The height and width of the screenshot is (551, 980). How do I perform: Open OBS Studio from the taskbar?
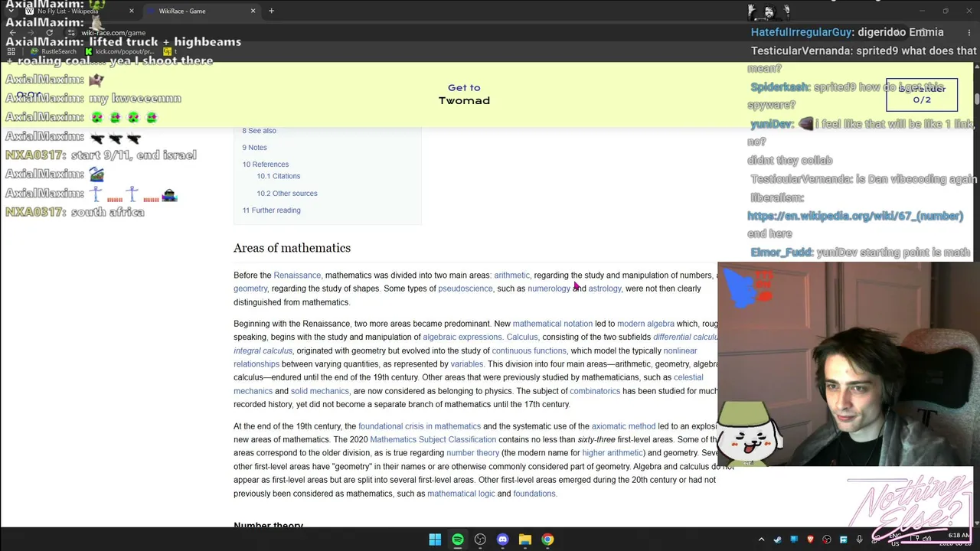point(480,540)
